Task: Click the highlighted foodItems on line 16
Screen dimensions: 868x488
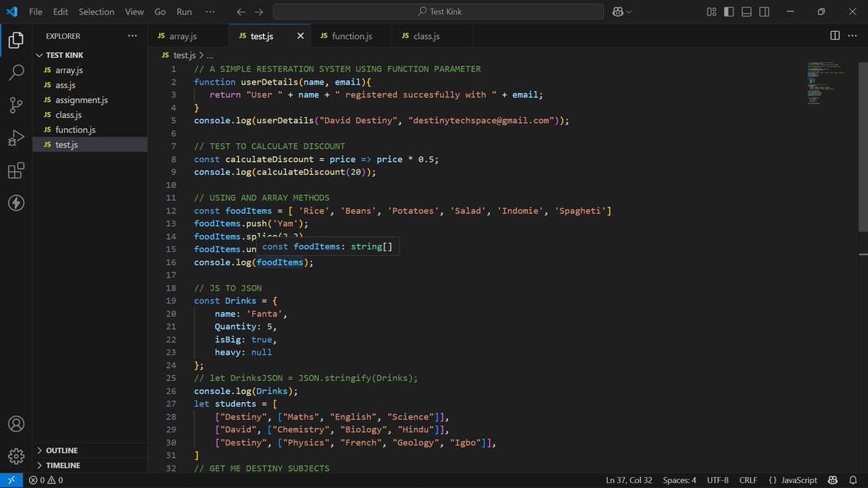Action: tap(280, 262)
